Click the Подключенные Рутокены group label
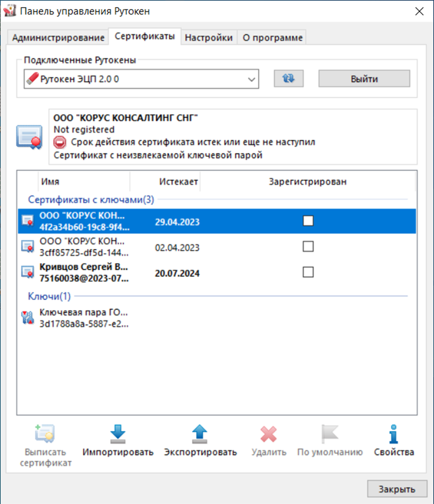 [x=80, y=60]
